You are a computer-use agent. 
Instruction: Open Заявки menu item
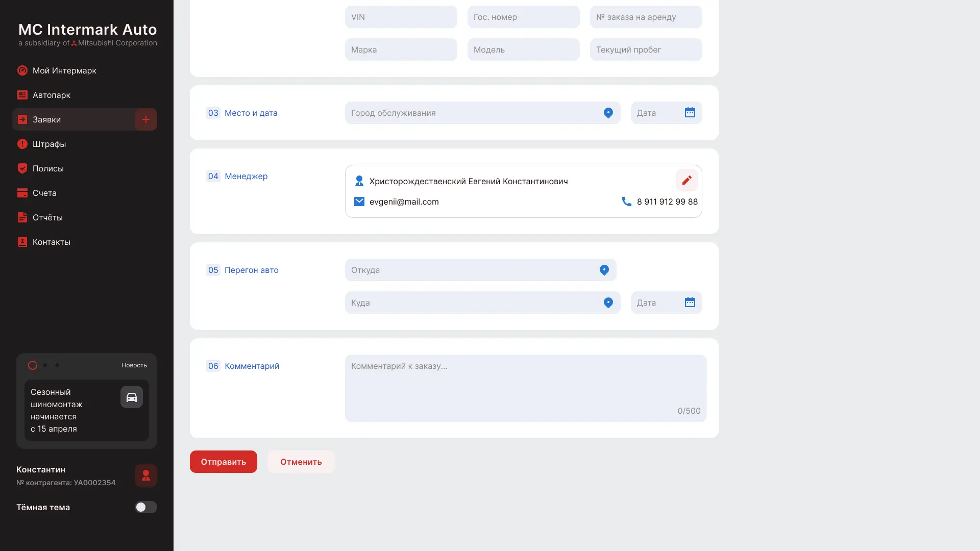tap(73, 119)
